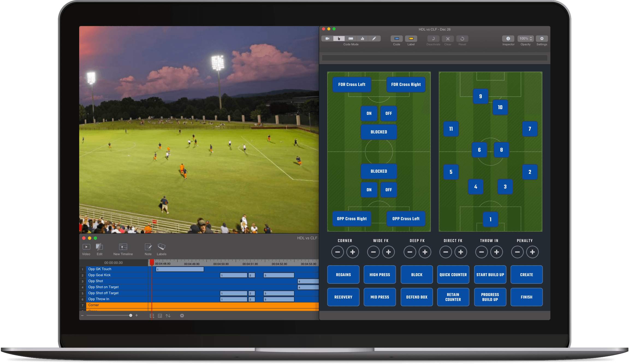The width and height of the screenshot is (629, 364).
Task: Add a Note in the timeline window
Action: click(148, 247)
